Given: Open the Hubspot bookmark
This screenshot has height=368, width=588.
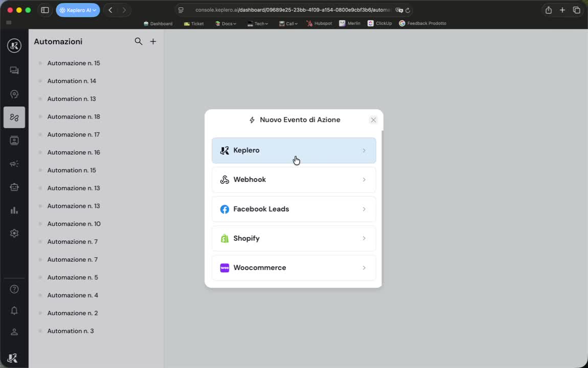Looking at the screenshot, I should click(319, 23).
